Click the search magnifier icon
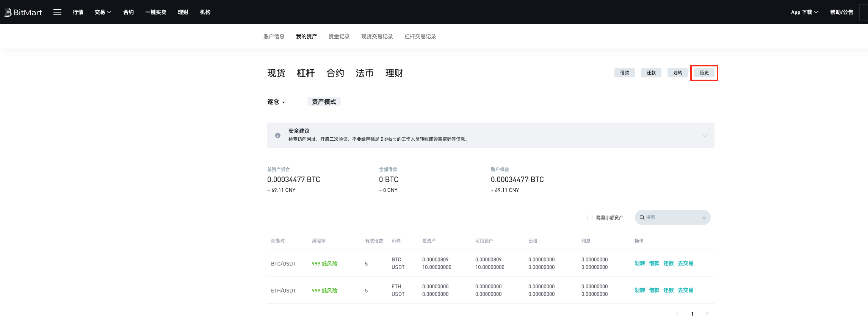This screenshot has height=327, width=868. tap(642, 217)
